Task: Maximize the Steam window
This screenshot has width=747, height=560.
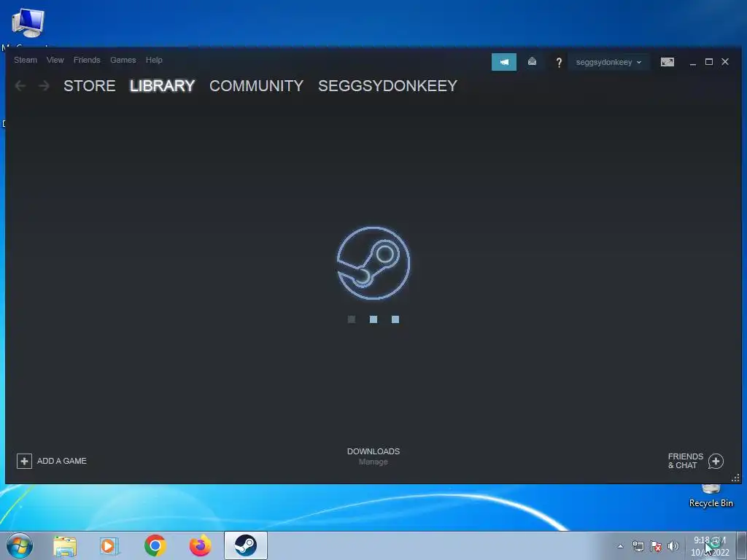Action: tap(709, 62)
